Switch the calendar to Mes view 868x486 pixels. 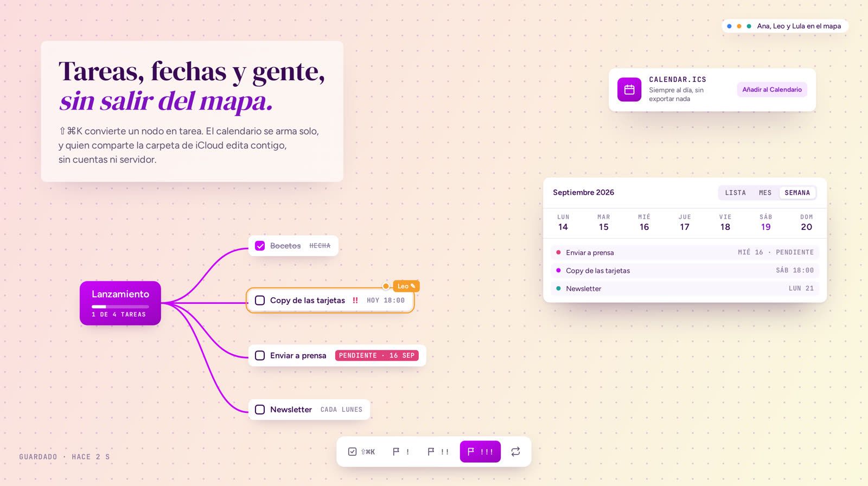[765, 193]
